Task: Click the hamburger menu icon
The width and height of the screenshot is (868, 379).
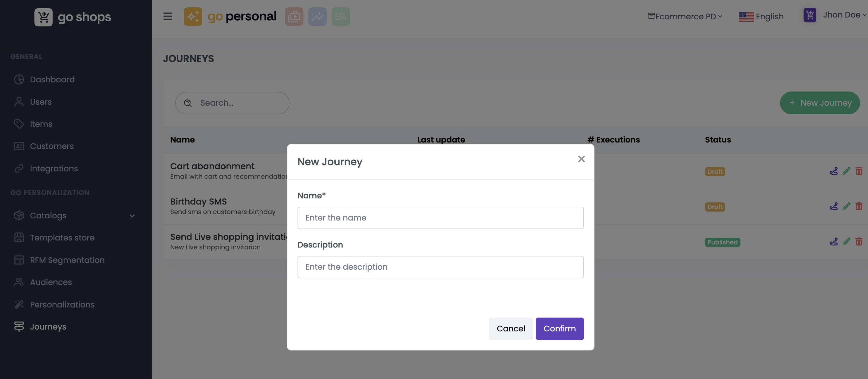Action: (168, 16)
